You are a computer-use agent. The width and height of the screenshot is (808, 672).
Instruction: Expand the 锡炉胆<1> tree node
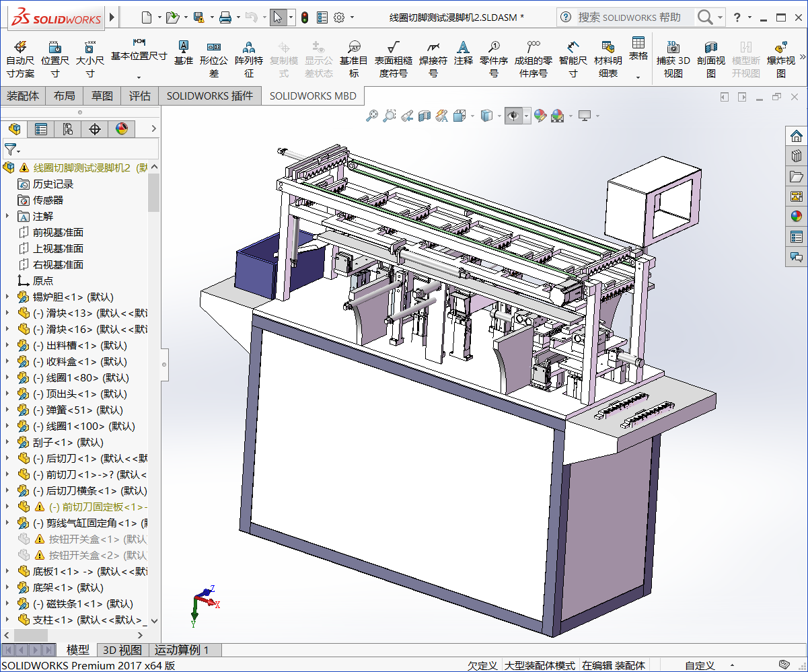tap(7, 297)
